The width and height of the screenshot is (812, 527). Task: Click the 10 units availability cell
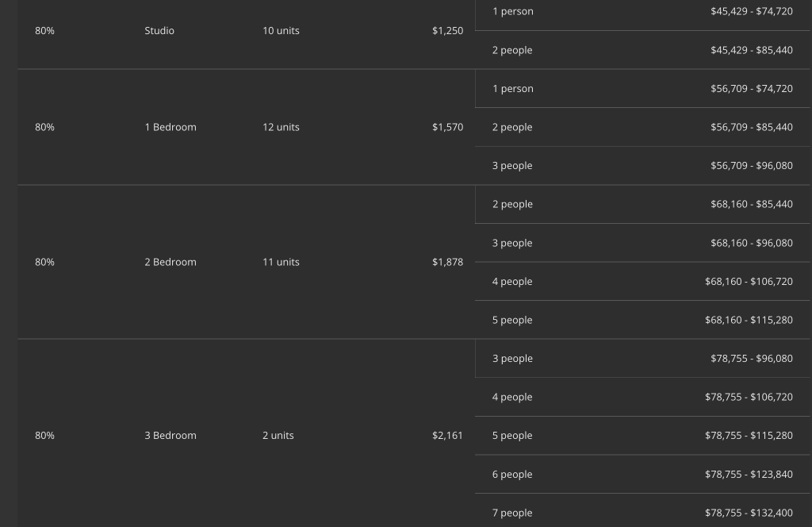(x=281, y=31)
